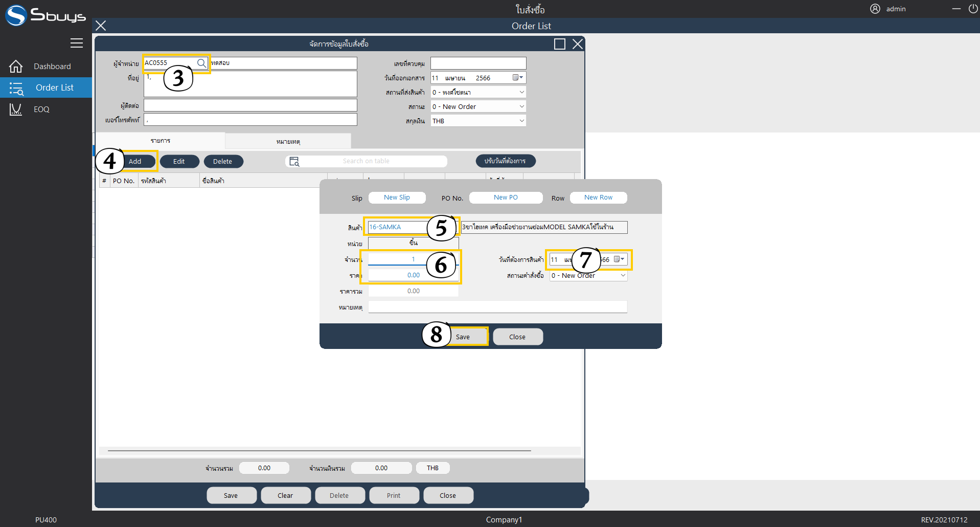Click the power icon at top right

(x=973, y=9)
